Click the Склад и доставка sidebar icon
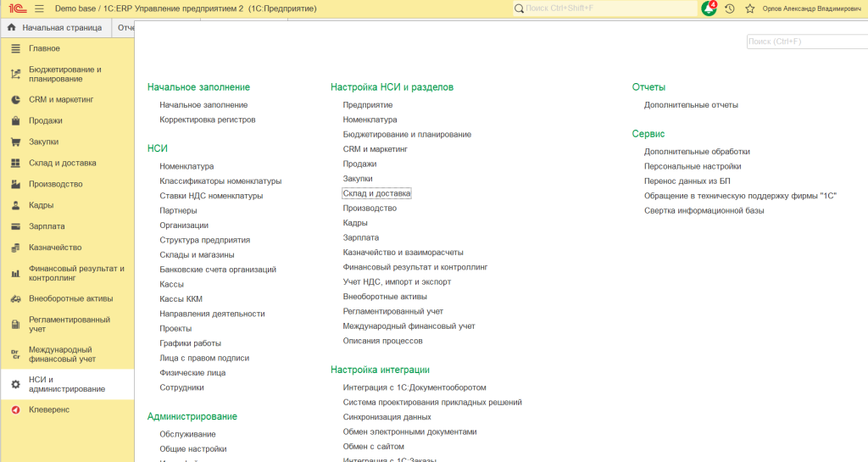The width and height of the screenshot is (868, 462). pyautogui.click(x=15, y=163)
